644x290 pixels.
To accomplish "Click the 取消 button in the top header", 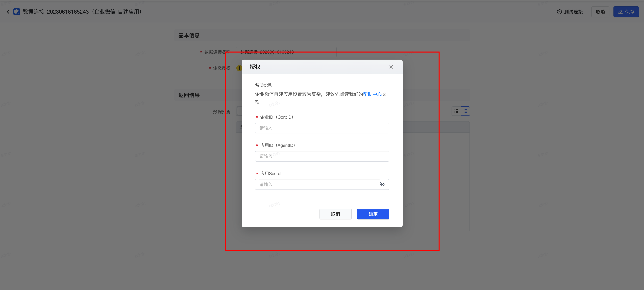I will point(600,12).
